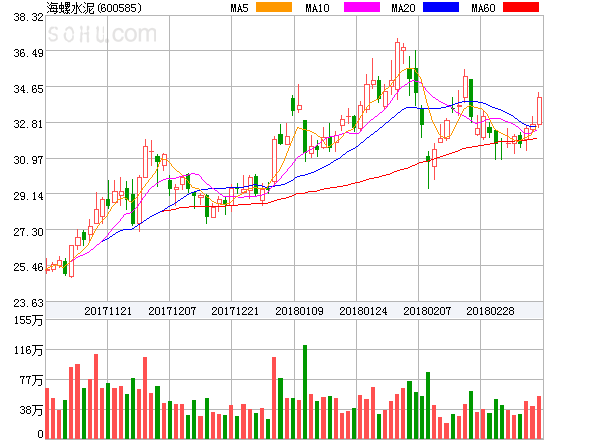
Task: Click the 20180109 date label
Action: pos(299,311)
